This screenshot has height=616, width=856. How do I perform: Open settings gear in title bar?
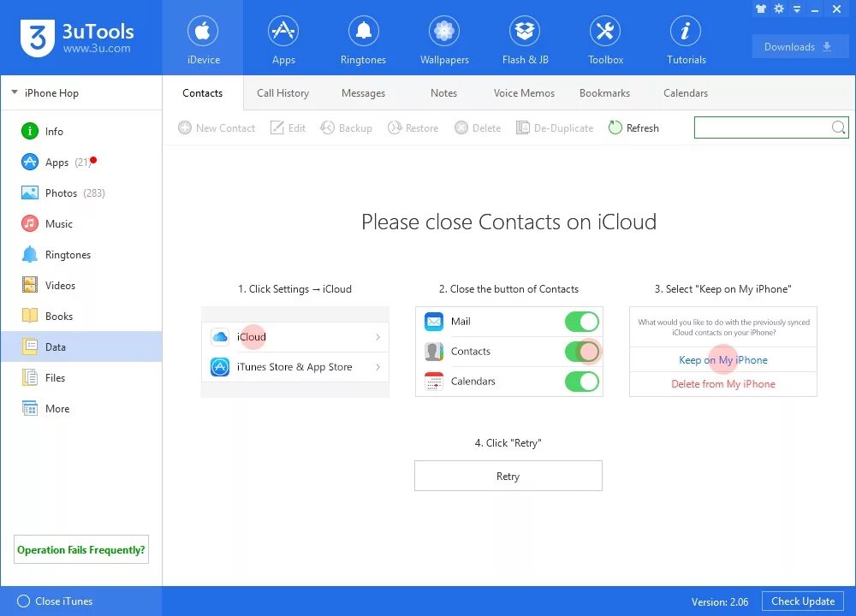(x=779, y=9)
